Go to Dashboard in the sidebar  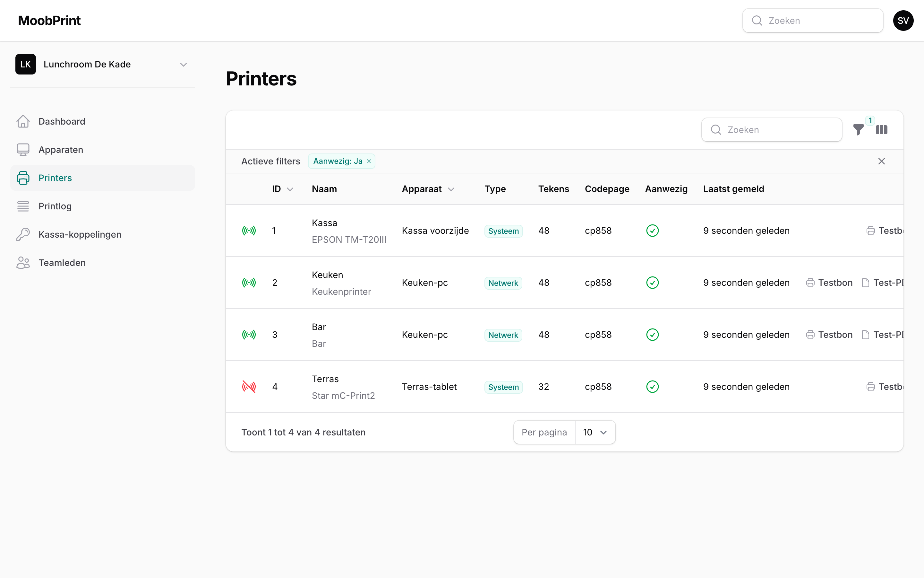(x=102, y=122)
